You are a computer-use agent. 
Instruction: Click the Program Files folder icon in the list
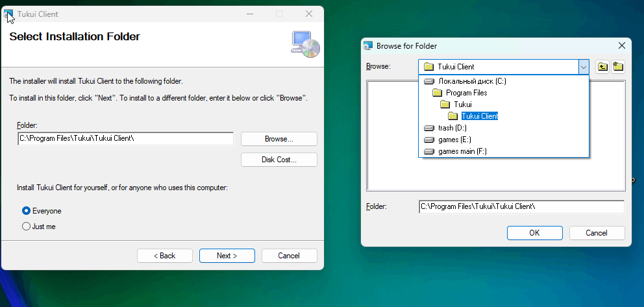437,93
